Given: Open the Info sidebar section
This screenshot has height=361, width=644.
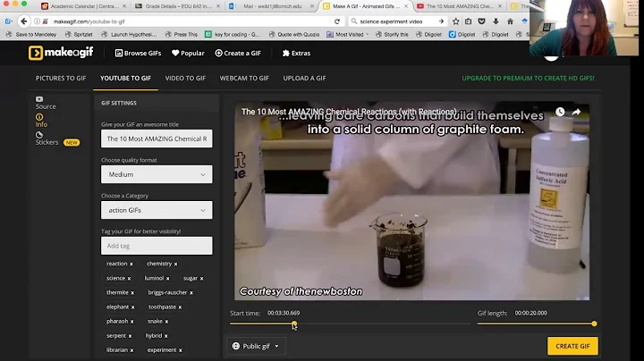Looking at the screenshot, I should click(41, 121).
